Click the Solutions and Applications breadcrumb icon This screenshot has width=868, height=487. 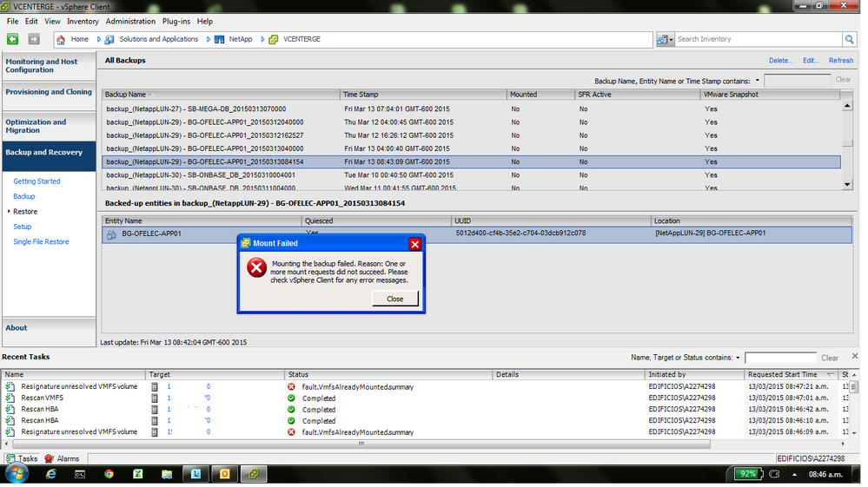109,40
